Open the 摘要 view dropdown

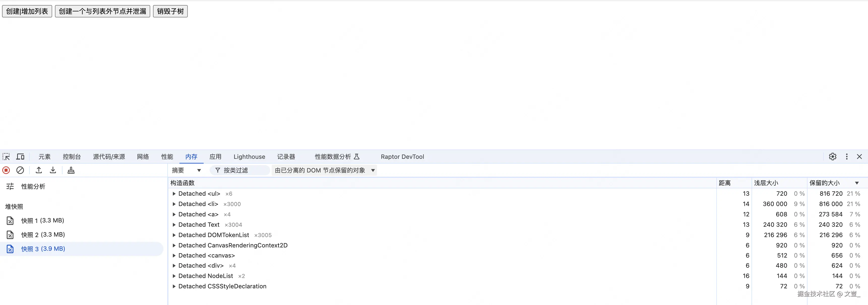point(186,170)
